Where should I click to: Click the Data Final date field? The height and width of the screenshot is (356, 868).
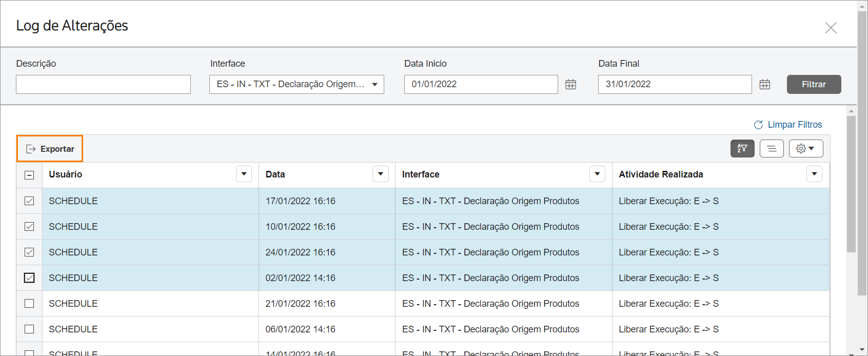pyautogui.click(x=675, y=84)
